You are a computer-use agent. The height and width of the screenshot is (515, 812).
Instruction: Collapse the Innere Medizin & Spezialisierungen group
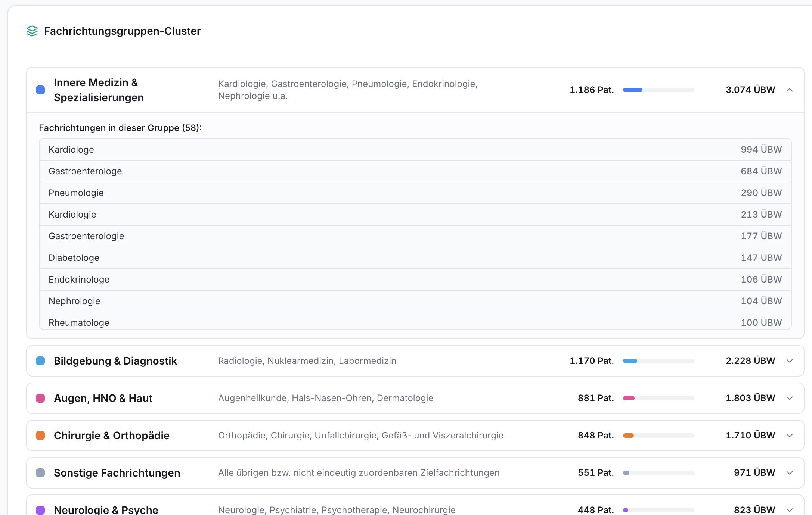pyautogui.click(x=790, y=90)
